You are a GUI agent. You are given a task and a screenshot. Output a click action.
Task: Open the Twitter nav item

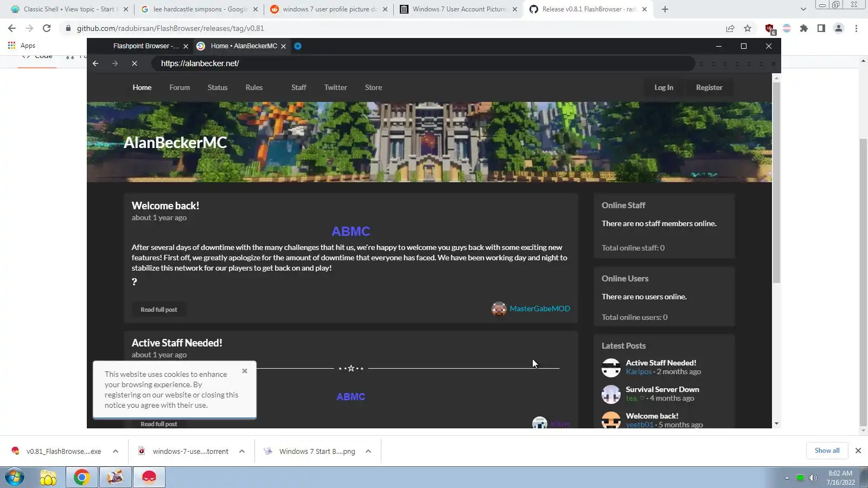pyautogui.click(x=336, y=87)
